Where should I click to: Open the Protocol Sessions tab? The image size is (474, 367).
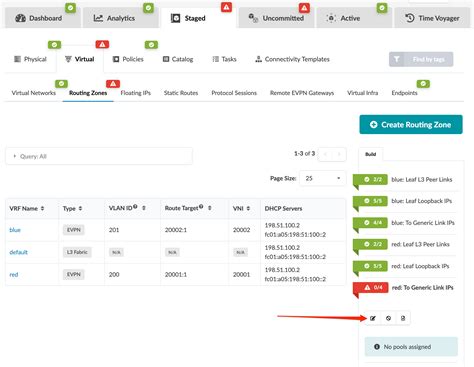click(x=234, y=93)
